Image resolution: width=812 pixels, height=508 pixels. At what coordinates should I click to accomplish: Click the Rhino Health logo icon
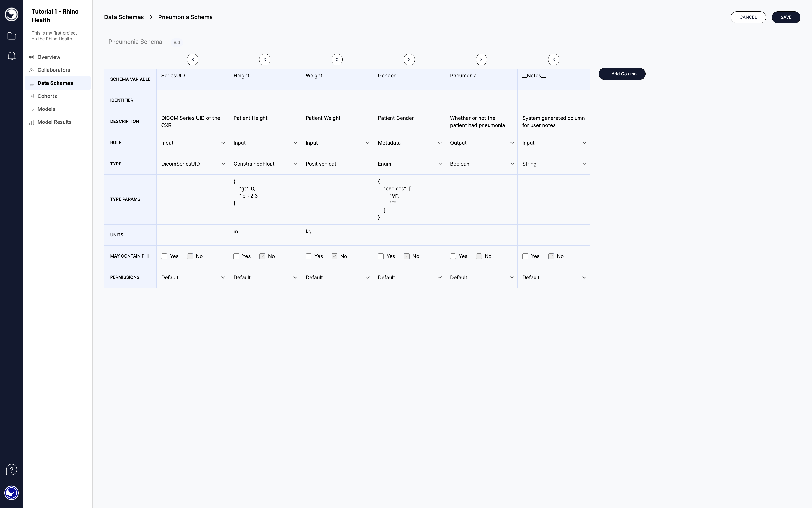[x=12, y=14]
